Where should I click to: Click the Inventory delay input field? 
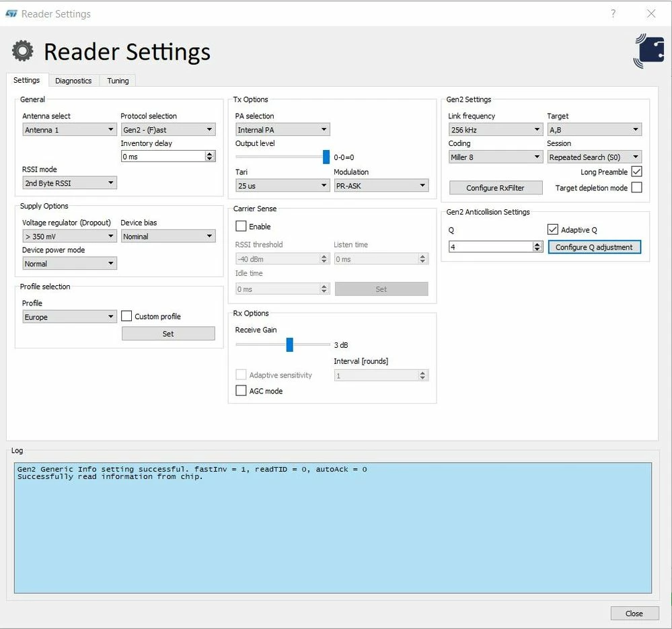[163, 156]
